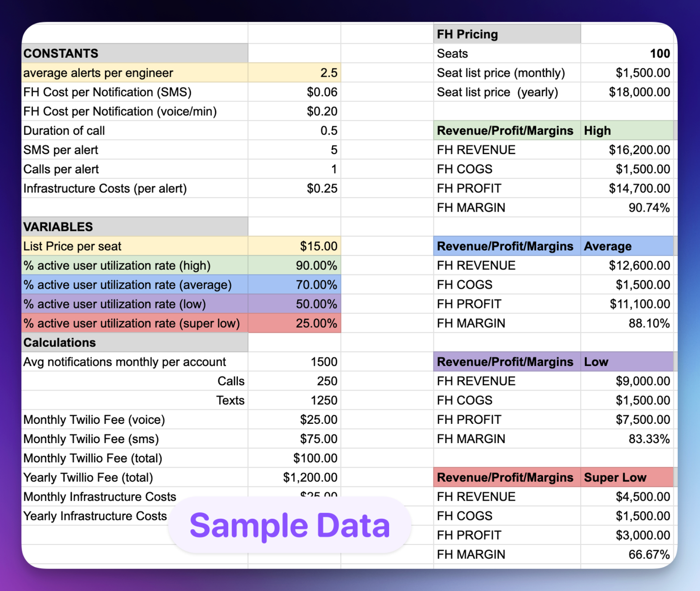Image resolution: width=700 pixels, height=591 pixels.
Task: Click the Sample Data badge
Action: click(290, 525)
